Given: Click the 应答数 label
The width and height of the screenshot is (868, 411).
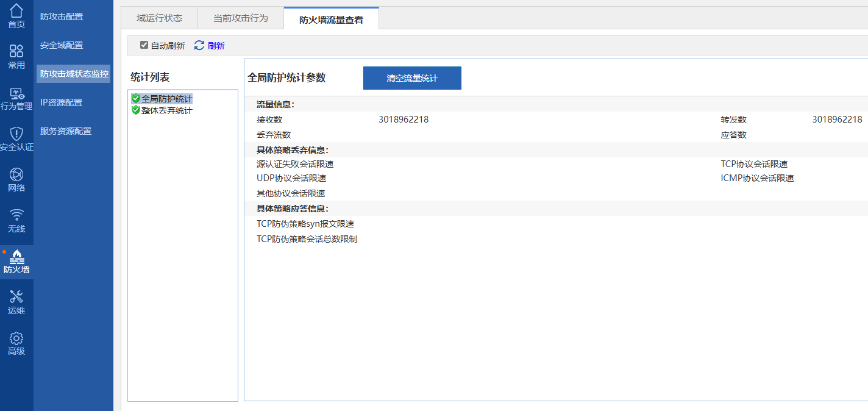Looking at the screenshot, I should tap(733, 135).
